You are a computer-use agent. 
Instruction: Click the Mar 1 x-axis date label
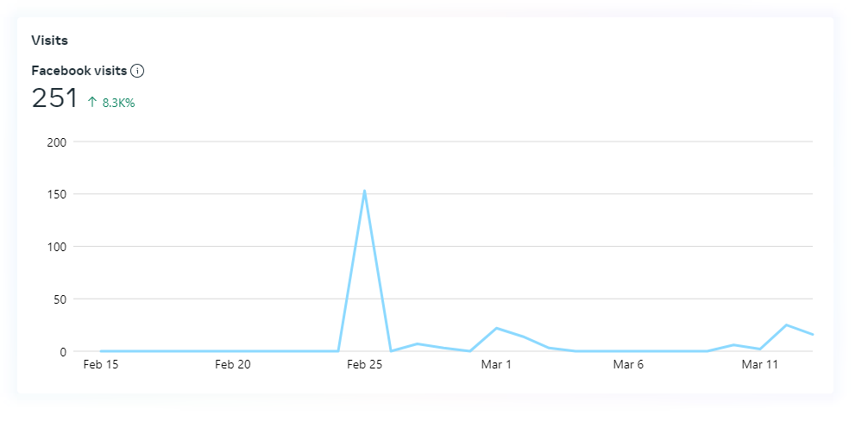pos(496,365)
